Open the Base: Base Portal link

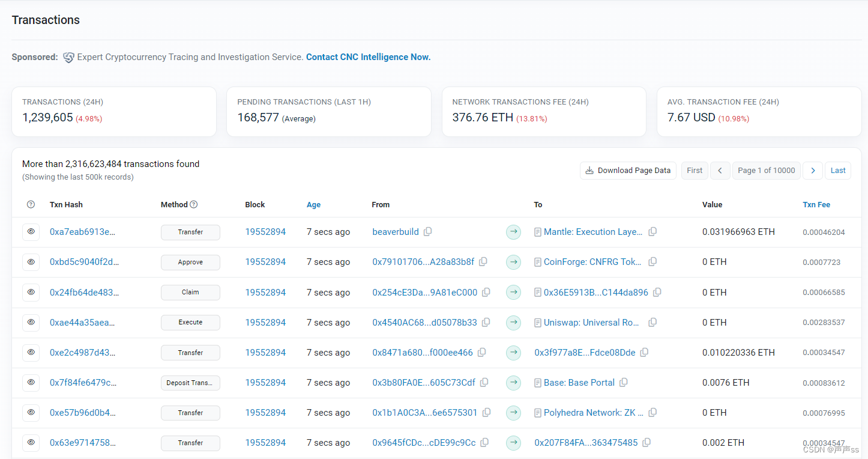pos(579,382)
